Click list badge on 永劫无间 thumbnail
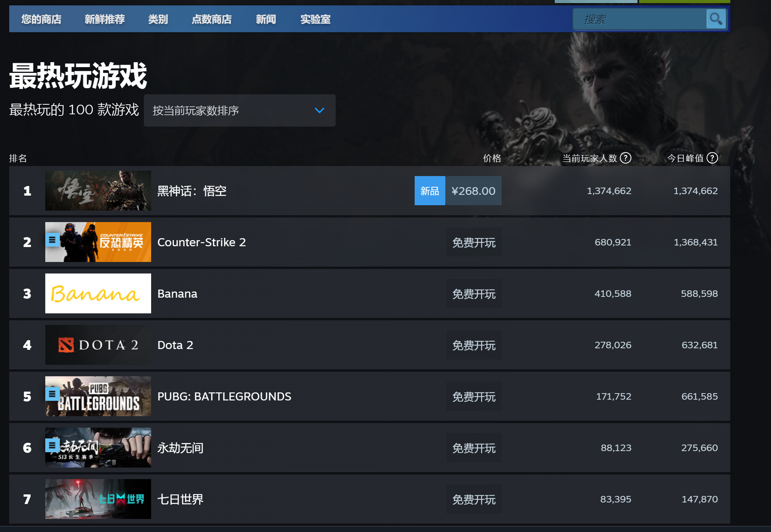Viewport: 771px width, 532px height. pos(52,445)
